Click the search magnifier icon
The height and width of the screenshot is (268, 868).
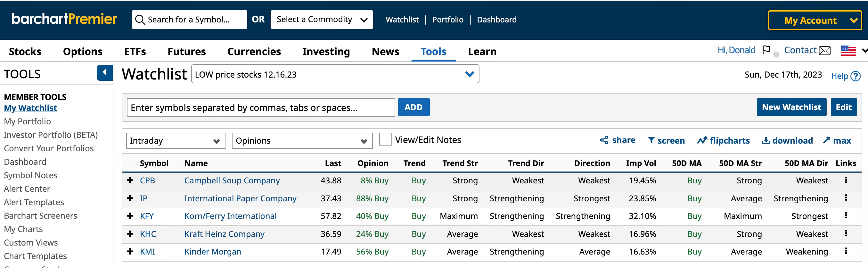(x=140, y=20)
